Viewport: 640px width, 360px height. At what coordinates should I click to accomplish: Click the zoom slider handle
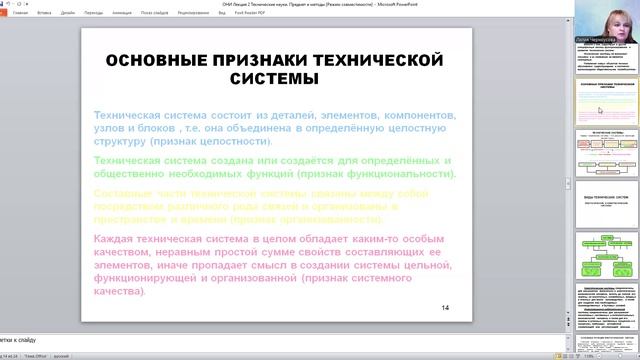[620, 356]
